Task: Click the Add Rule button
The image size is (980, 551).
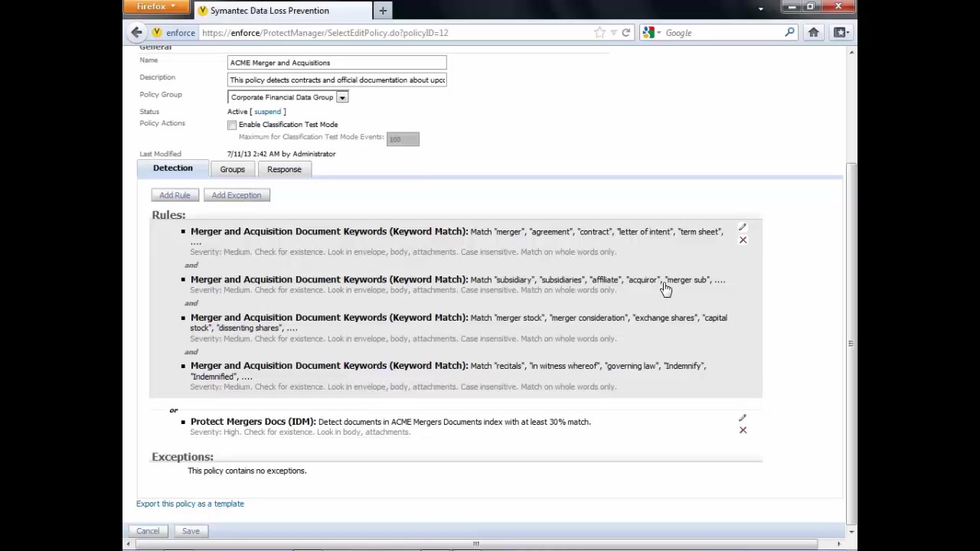Action: [x=175, y=195]
